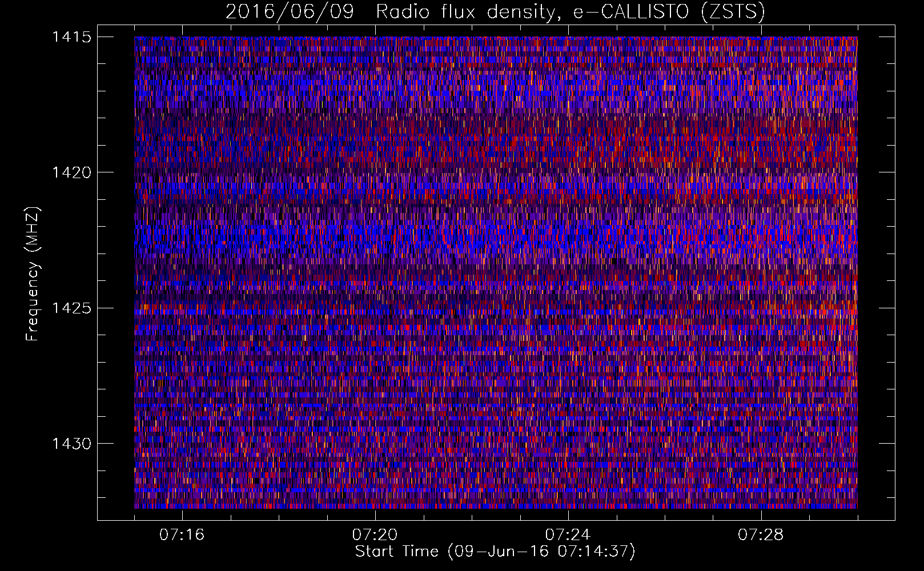Click the 07:16 time tick label

click(x=182, y=535)
